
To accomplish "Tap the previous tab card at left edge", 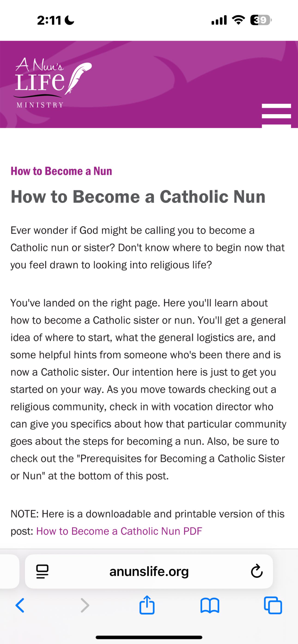I will 9,572.
